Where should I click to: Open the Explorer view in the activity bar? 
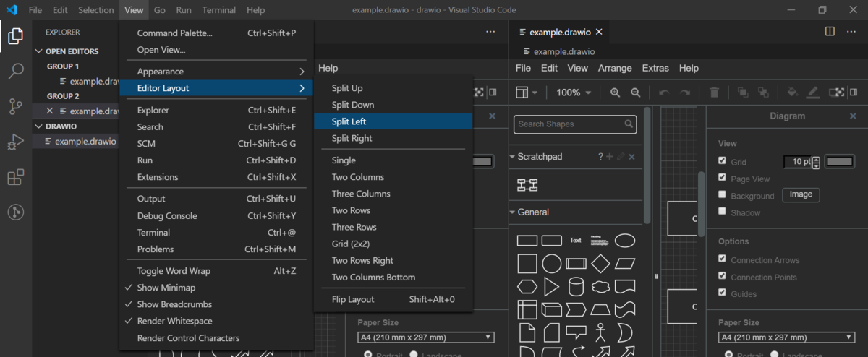tap(15, 35)
